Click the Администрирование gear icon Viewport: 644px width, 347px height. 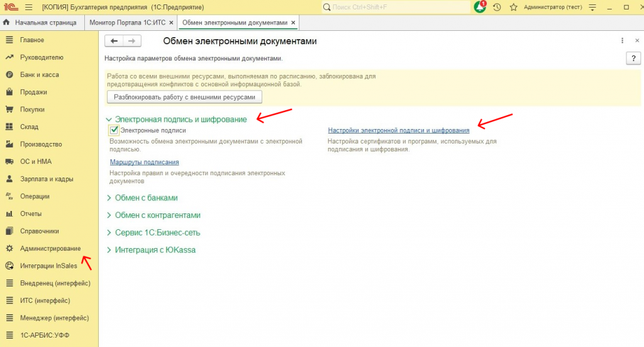tap(9, 248)
